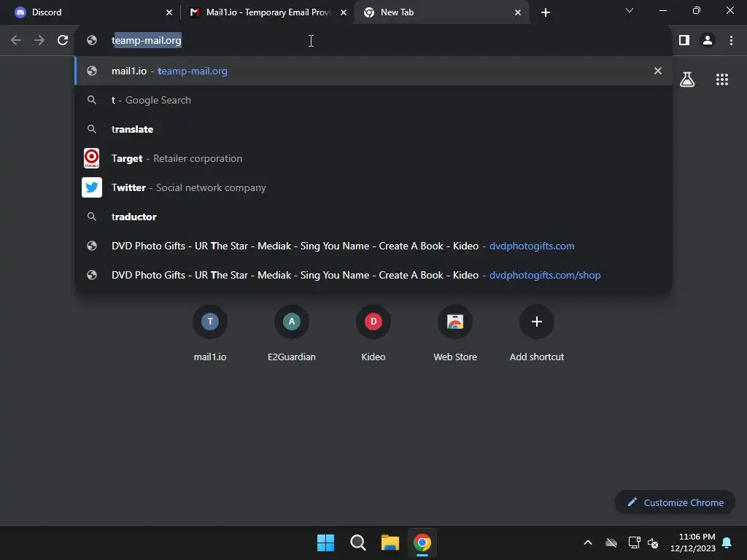Go forward to next page
The image size is (747, 560).
coord(39,41)
